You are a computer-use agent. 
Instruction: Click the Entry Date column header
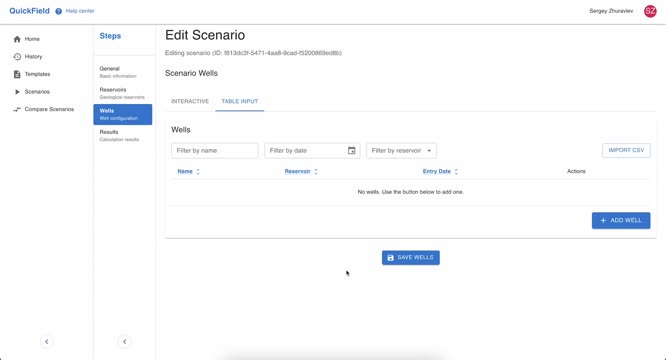tap(436, 172)
